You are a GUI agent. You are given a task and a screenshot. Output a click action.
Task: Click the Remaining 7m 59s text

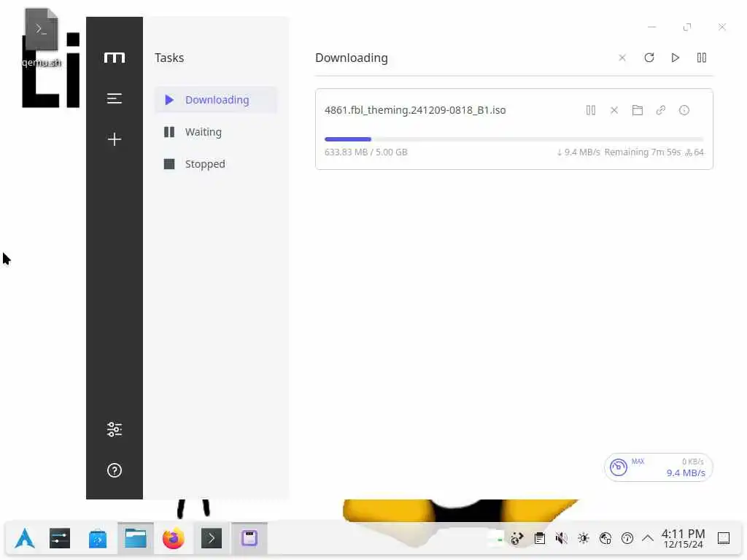pos(642,152)
